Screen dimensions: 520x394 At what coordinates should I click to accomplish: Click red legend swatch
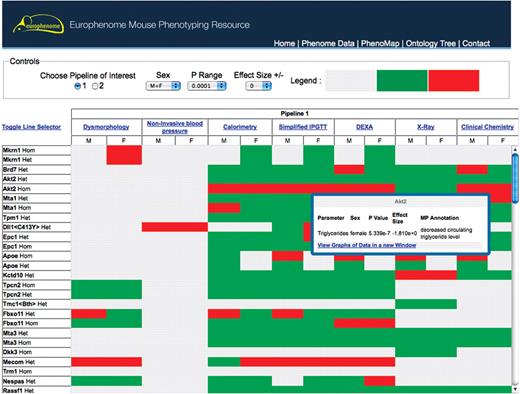(x=454, y=80)
